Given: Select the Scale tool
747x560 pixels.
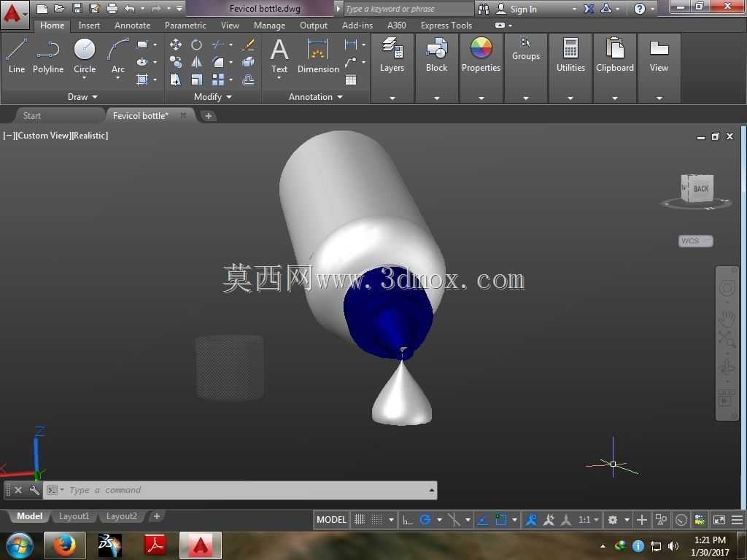Looking at the screenshot, I should coord(196,79).
